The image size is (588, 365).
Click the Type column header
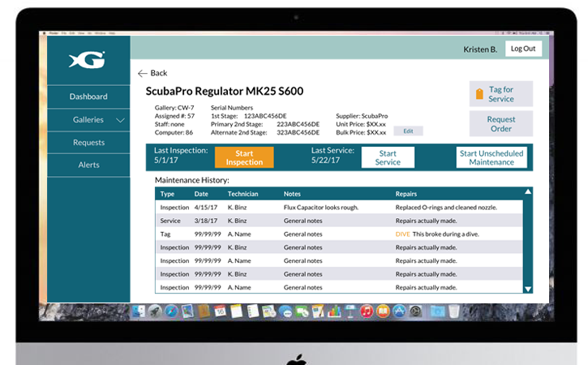[167, 194]
